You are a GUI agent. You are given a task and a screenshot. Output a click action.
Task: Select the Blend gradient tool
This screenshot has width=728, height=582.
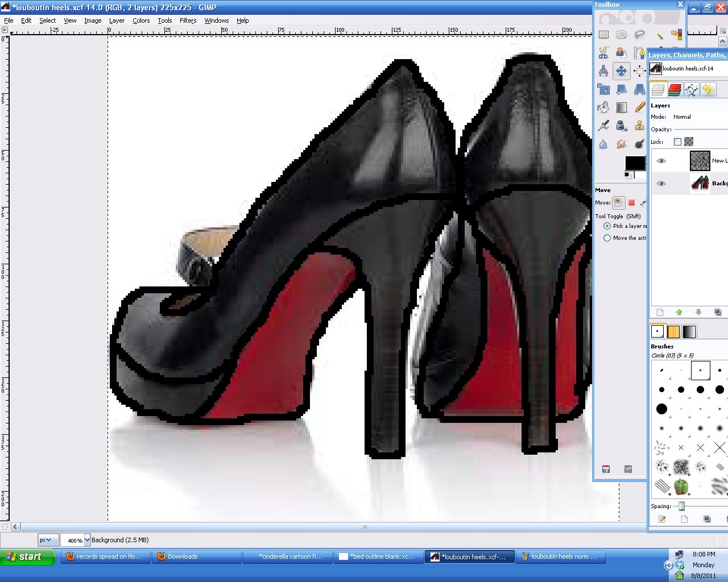click(621, 107)
